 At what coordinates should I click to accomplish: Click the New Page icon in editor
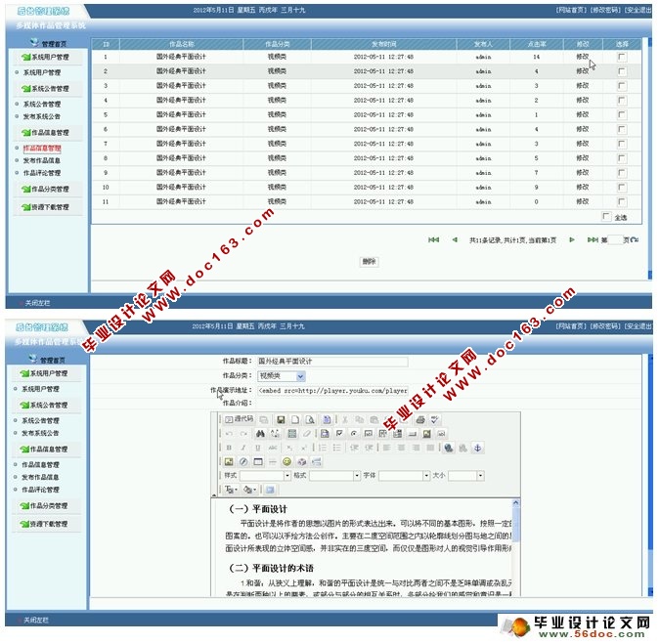click(295, 419)
